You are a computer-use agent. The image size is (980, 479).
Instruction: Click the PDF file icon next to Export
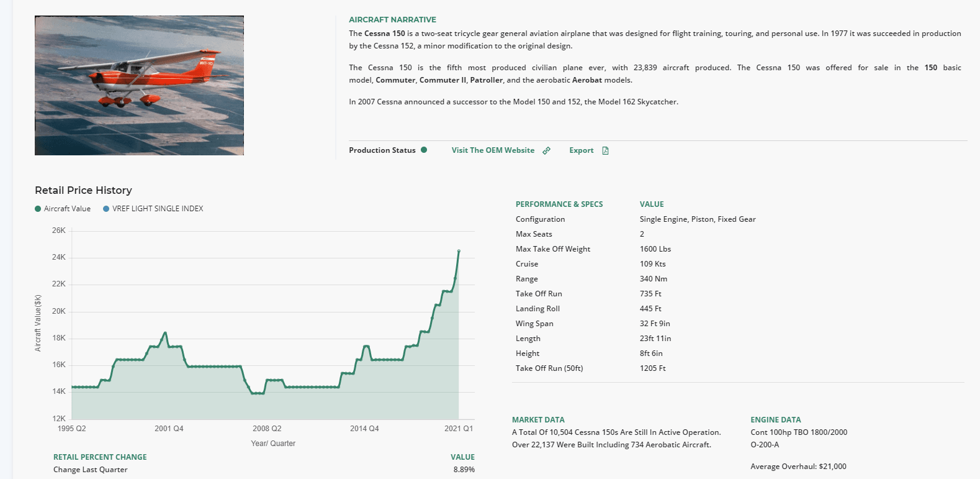click(x=605, y=150)
